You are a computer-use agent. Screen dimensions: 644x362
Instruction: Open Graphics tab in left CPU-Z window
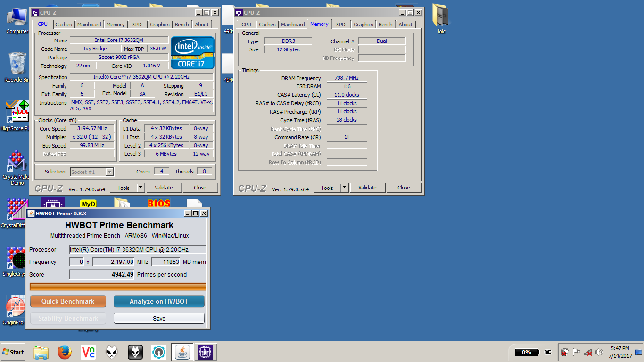tap(160, 25)
